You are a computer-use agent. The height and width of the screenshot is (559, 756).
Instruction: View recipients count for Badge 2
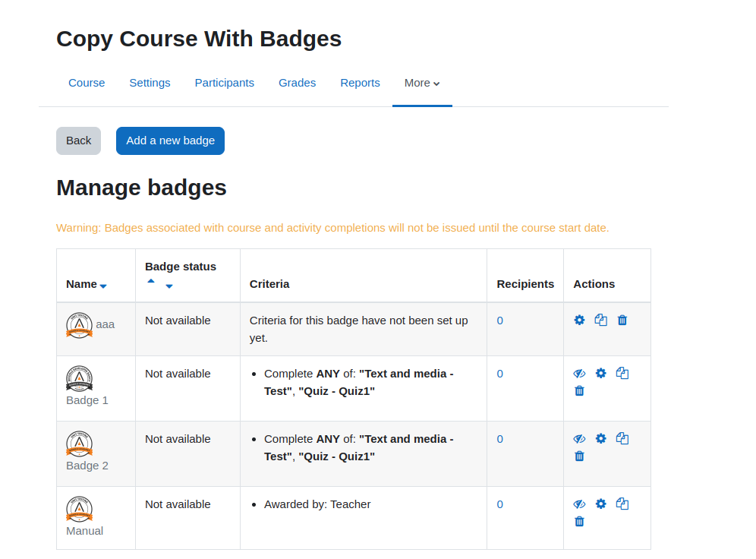[x=500, y=439]
